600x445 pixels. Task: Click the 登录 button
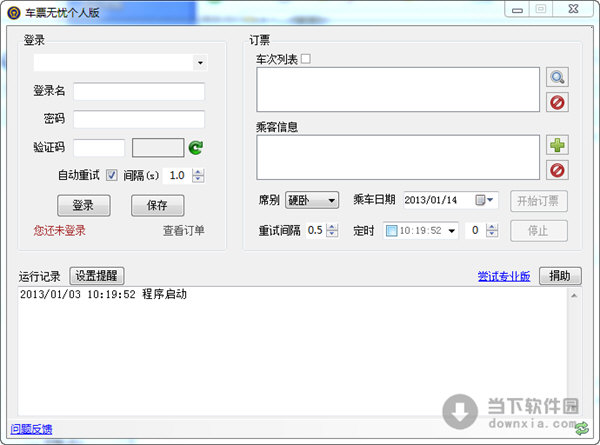[x=84, y=205]
